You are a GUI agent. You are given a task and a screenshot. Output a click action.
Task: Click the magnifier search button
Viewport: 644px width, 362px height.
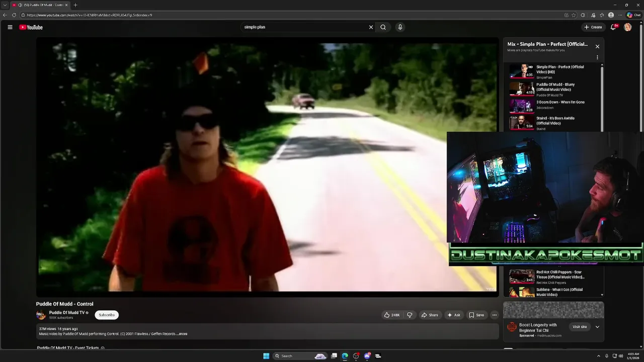click(x=383, y=27)
